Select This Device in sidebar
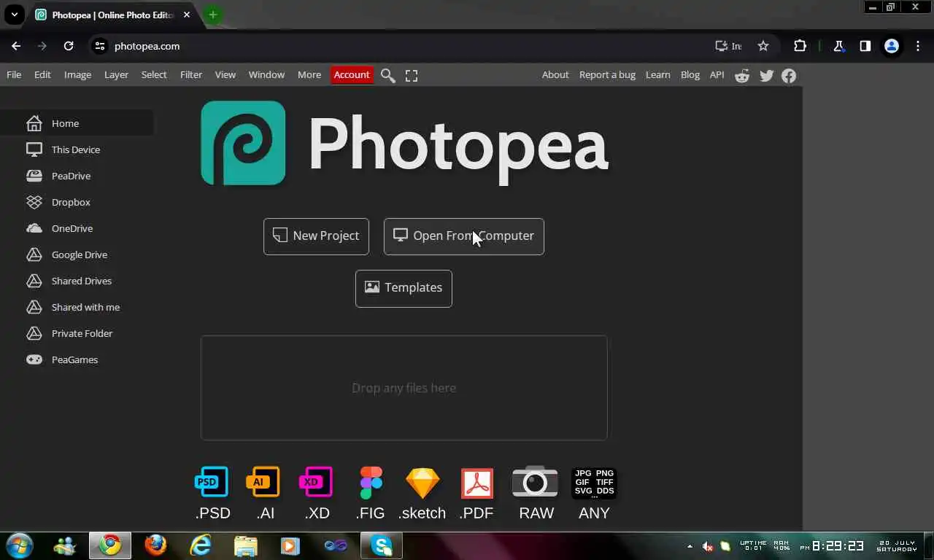The height and width of the screenshot is (560, 934). 77,149
